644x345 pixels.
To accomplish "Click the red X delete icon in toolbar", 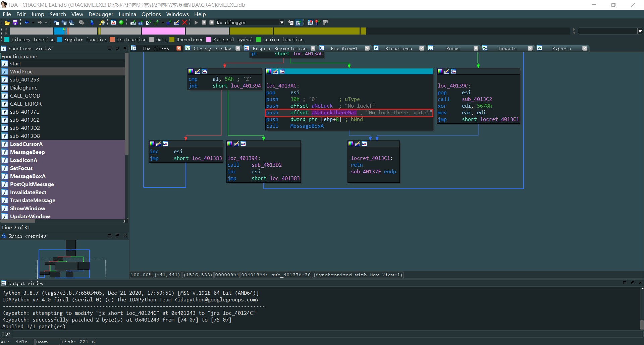I will click(184, 22).
